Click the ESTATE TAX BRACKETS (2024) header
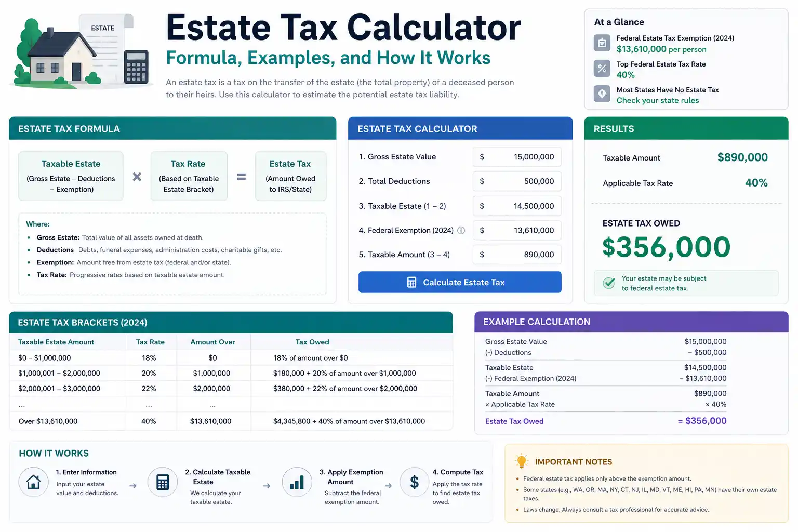 [x=231, y=323]
